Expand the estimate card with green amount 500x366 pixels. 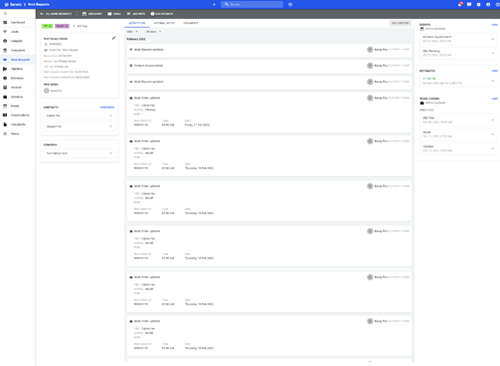click(x=458, y=81)
